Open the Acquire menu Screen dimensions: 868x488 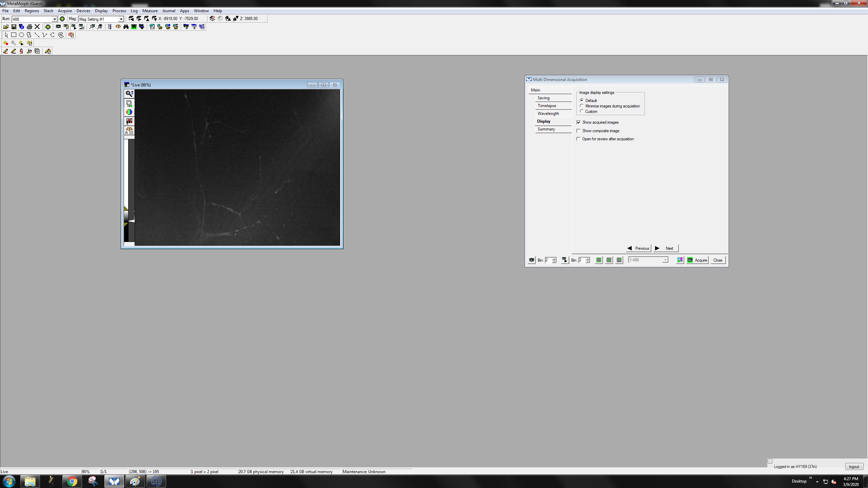pyautogui.click(x=65, y=11)
